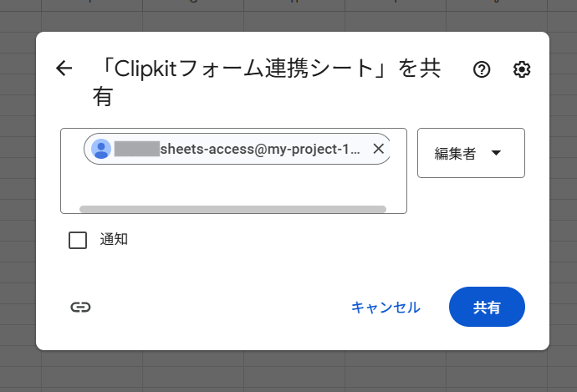Image resolution: width=577 pixels, height=392 pixels.
Task: Select the sheets-access@my-project email text
Action: 259,149
